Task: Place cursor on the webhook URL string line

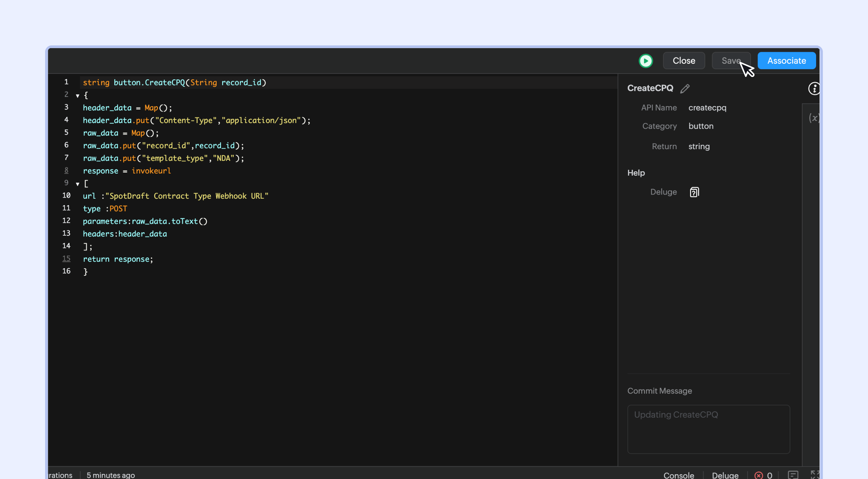Action: click(186, 196)
